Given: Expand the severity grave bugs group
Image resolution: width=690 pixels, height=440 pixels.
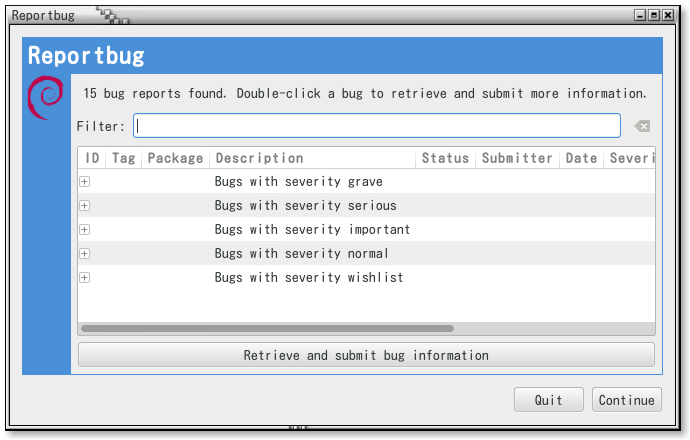Looking at the screenshot, I should click(85, 182).
